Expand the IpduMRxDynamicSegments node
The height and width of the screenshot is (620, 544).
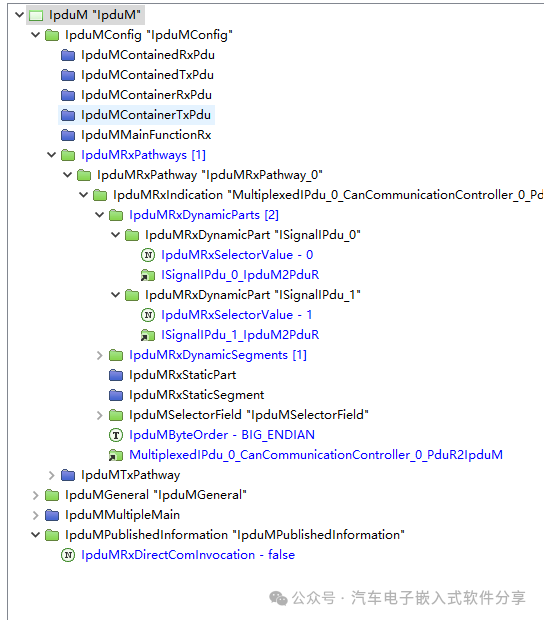[99, 355]
